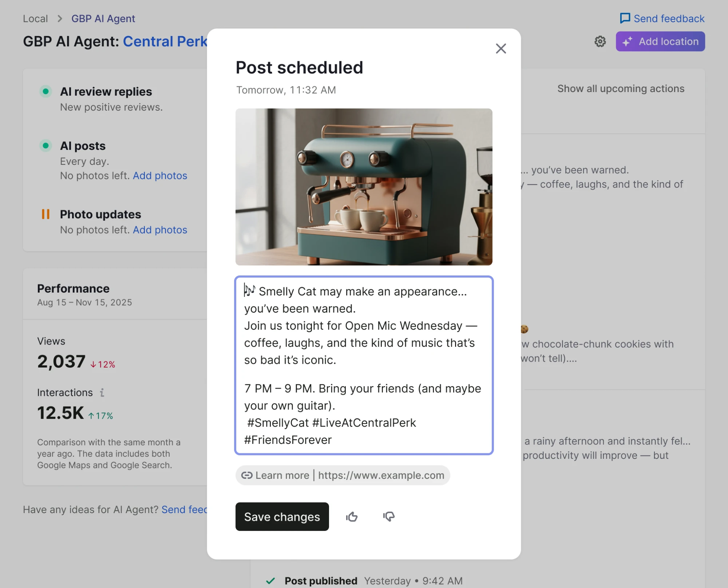Screen dimensions: 728x588
Task: Click the espresso machine post image
Action: tap(364, 187)
